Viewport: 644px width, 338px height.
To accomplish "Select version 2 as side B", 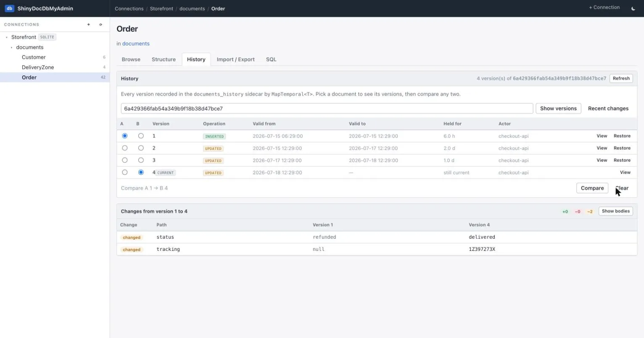I will (x=141, y=148).
